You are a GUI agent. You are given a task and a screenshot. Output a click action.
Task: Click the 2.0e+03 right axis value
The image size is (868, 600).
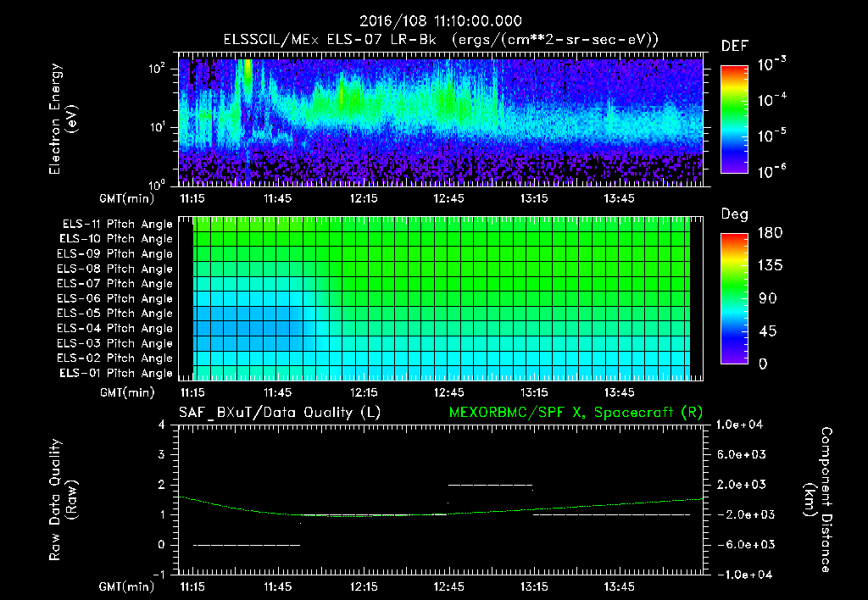click(x=741, y=485)
